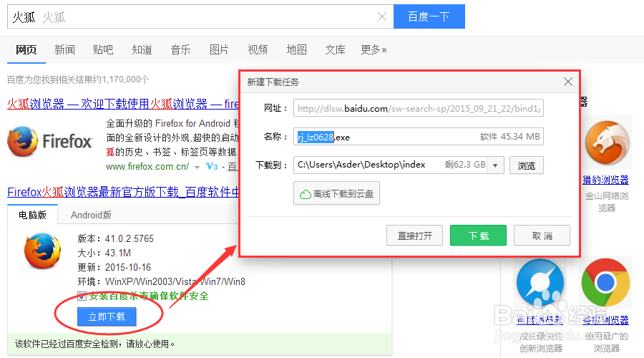The height and width of the screenshot is (358, 644).
Task: Open the www.firefox.com.cn URL link
Action: [x=147, y=166]
